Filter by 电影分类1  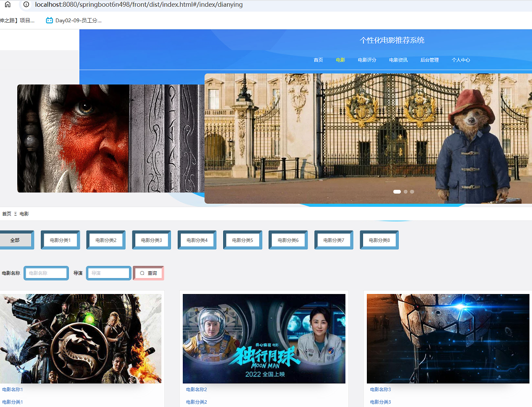coord(61,240)
